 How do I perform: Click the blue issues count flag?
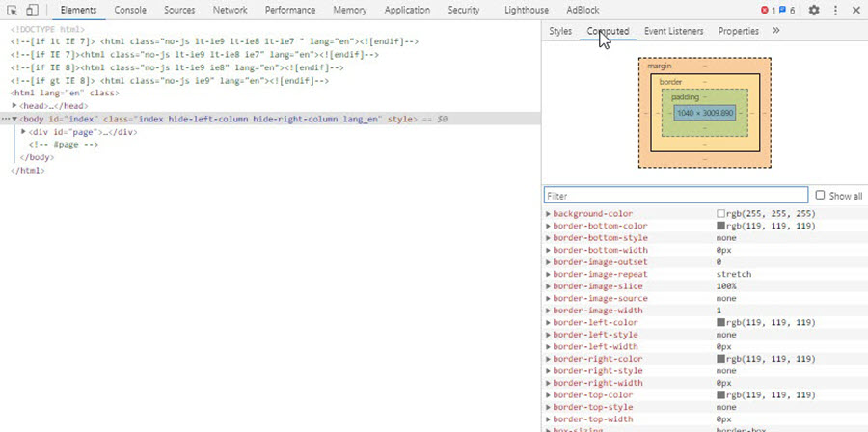(x=787, y=10)
